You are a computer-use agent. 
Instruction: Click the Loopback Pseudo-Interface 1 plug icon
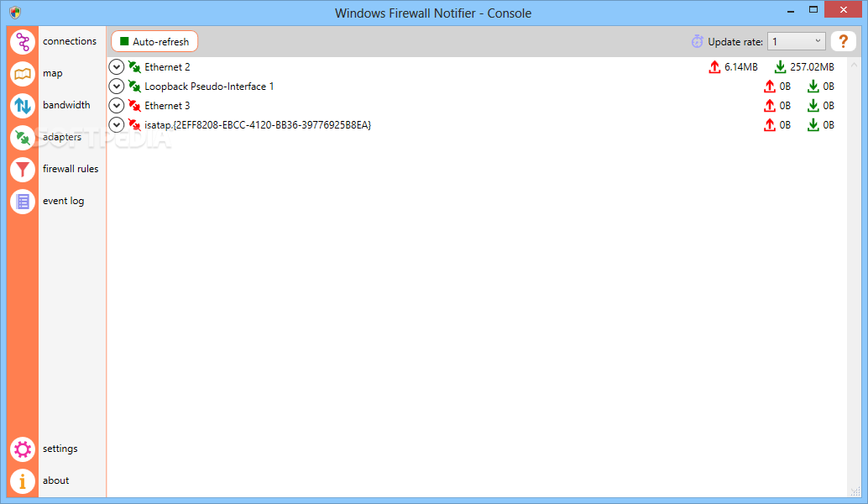pos(134,87)
